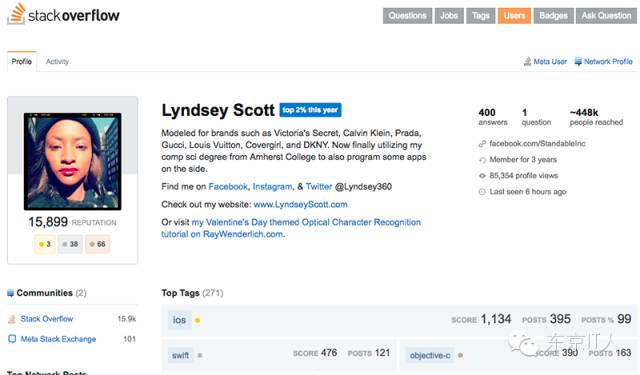Switch to the Activity tab
The height and width of the screenshot is (375, 640).
(57, 62)
